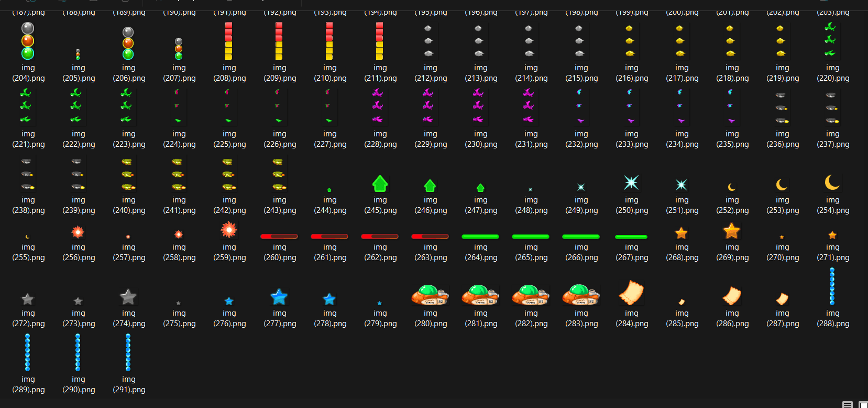
Task: Click the grey ships sprite img (236).png
Action: pyautogui.click(x=782, y=108)
